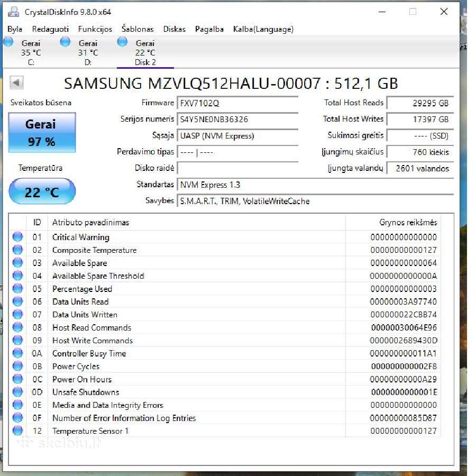Screen dimensions: 476x476
Task: Click the Available Spare status orb
Action: [x=17, y=262]
